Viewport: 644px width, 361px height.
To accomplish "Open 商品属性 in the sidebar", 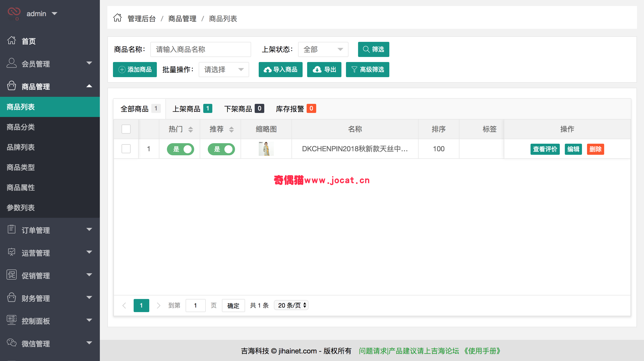I will (x=50, y=188).
